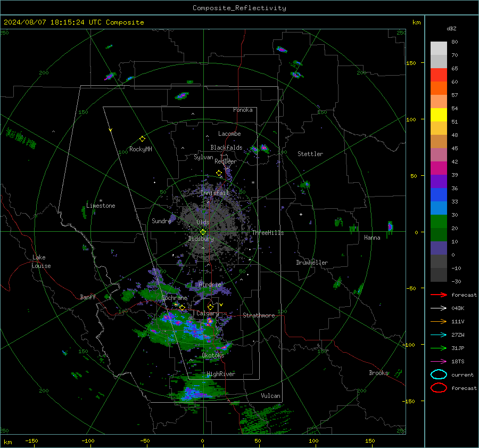Click the Cochrane town label
This screenshot has width=479, height=448.
pos(174,298)
